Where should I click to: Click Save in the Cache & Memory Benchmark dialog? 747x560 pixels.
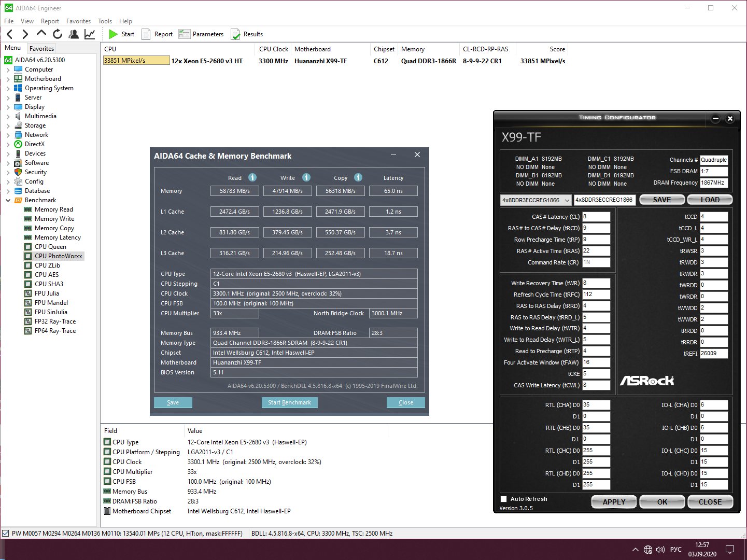point(173,402)
